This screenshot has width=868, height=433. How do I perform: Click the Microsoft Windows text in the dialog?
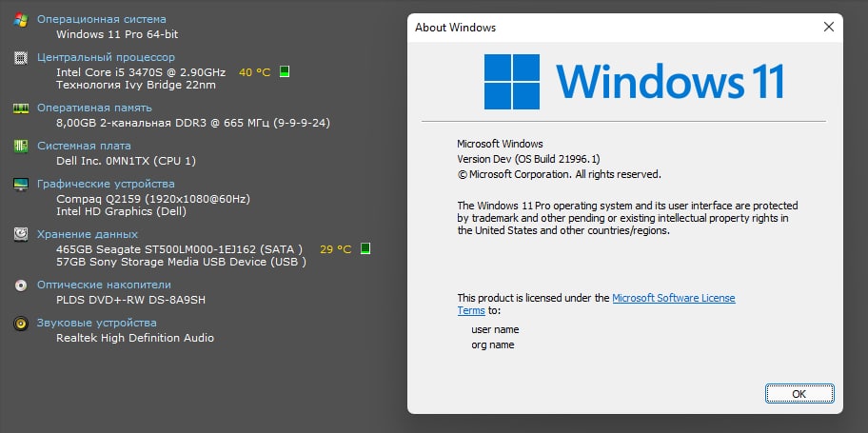[x=500, y=144]
